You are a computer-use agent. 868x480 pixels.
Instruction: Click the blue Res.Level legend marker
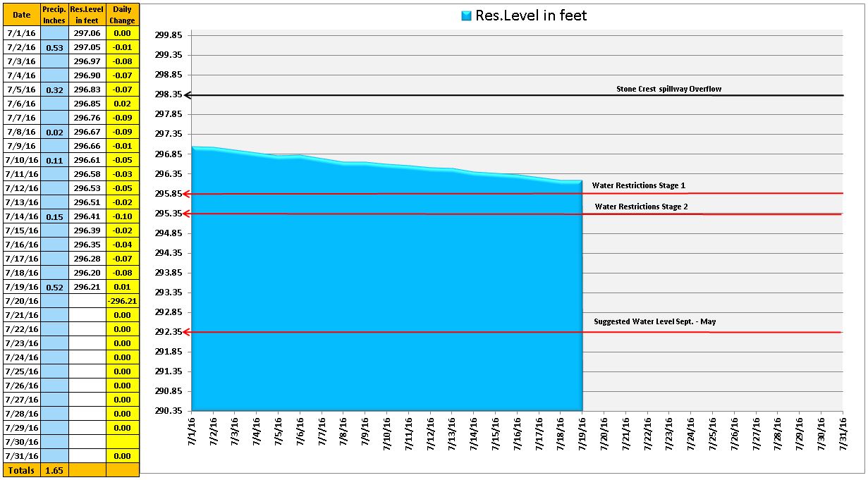(466, 16)
